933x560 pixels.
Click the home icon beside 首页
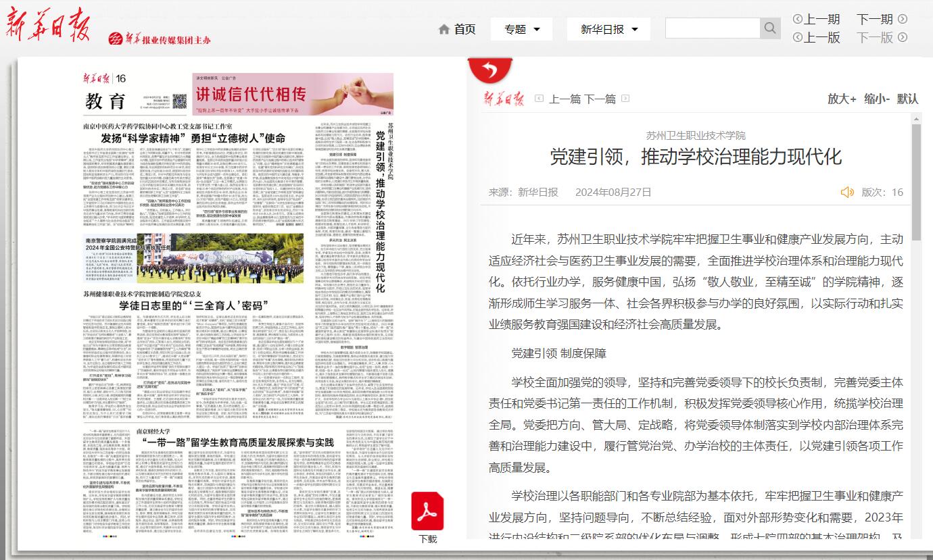444,29
